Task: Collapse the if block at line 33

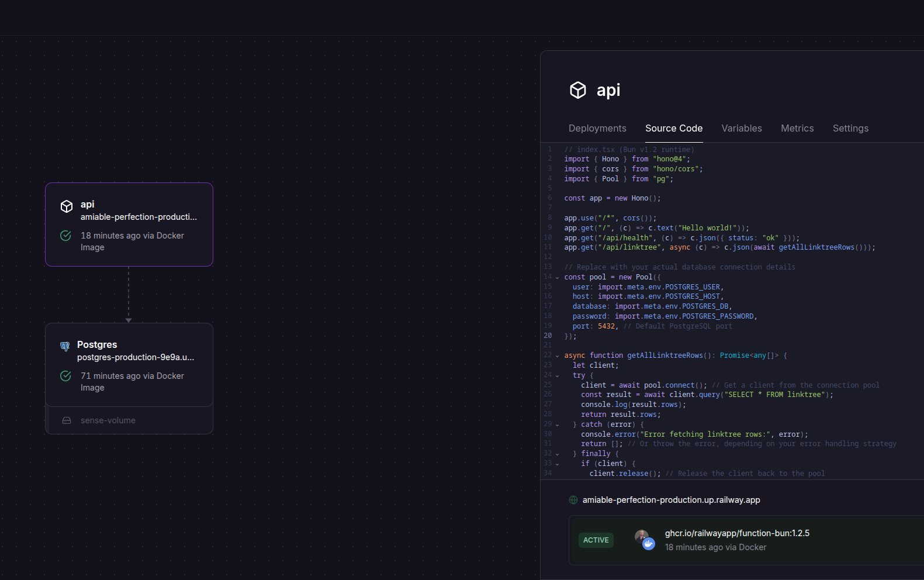Action: (558, 464)
